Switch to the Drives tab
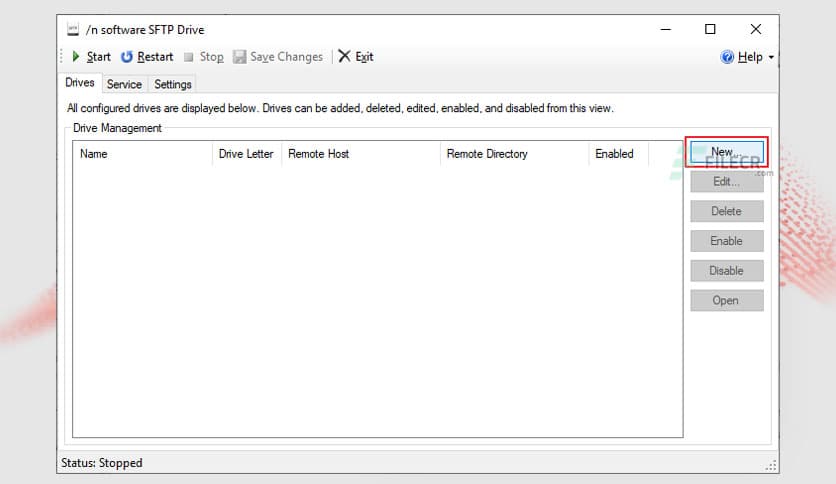The height and width of the screenshot is (484, 836). click(x=80, y=83)
